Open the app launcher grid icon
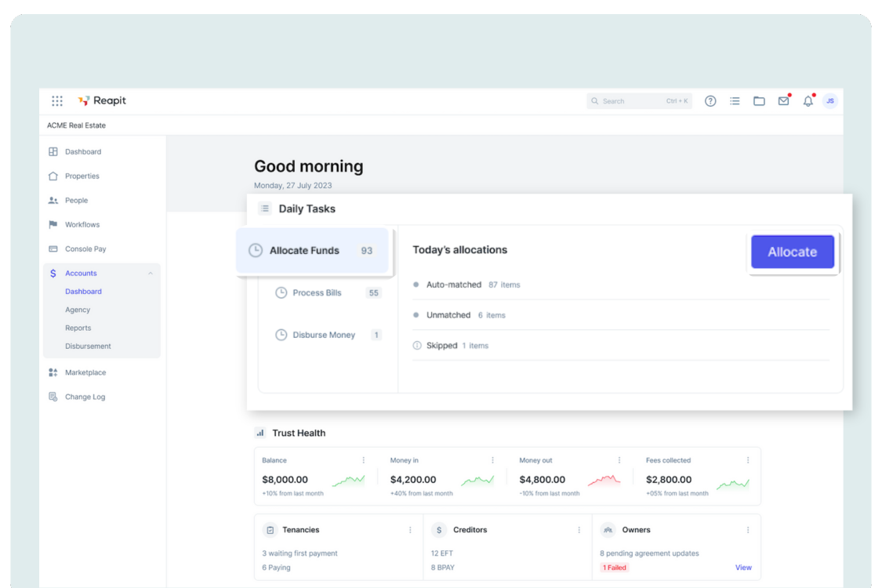This screenshot has height=588, width=882. (x=56, y=100)
